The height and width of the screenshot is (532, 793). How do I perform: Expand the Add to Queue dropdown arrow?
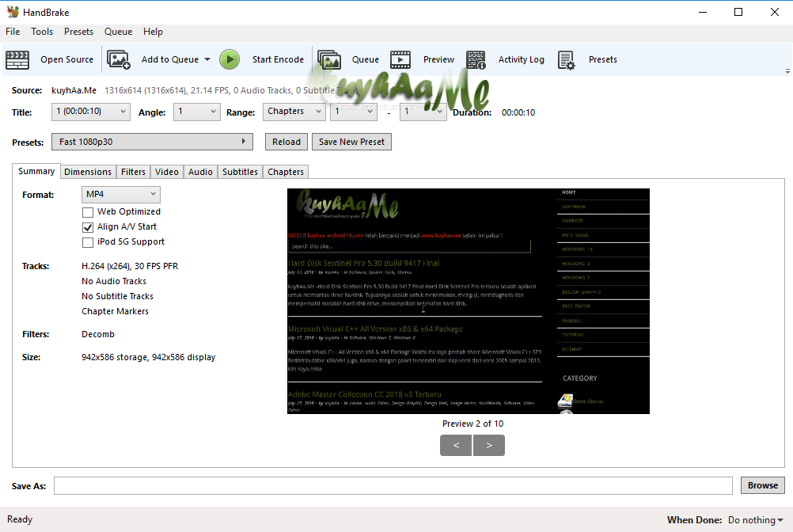[207, 59]
